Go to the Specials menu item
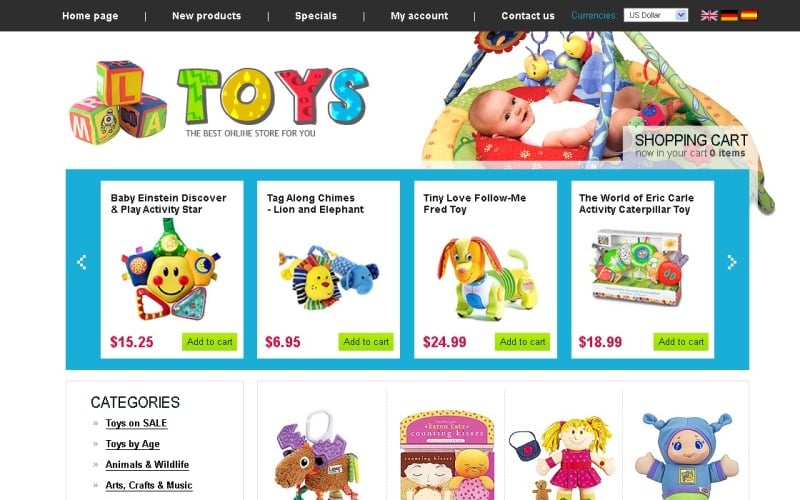The width and height of the screenshot is (800, 500). coord(316,16)
